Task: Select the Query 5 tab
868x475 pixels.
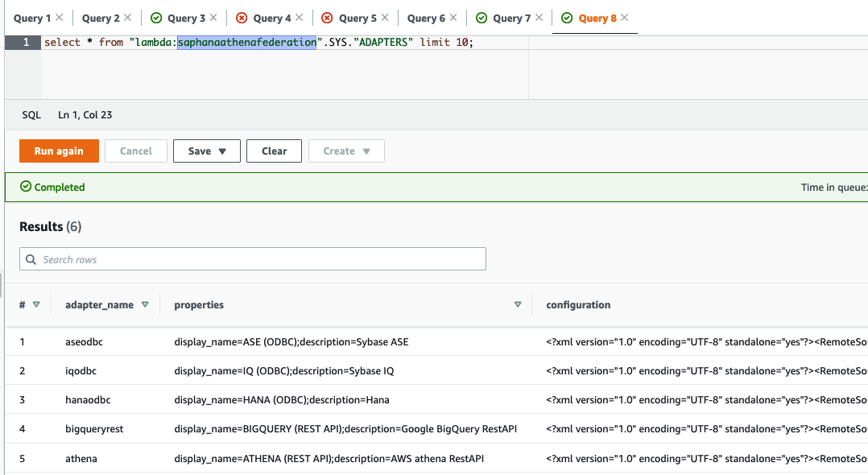Action: tap(358, 19)
